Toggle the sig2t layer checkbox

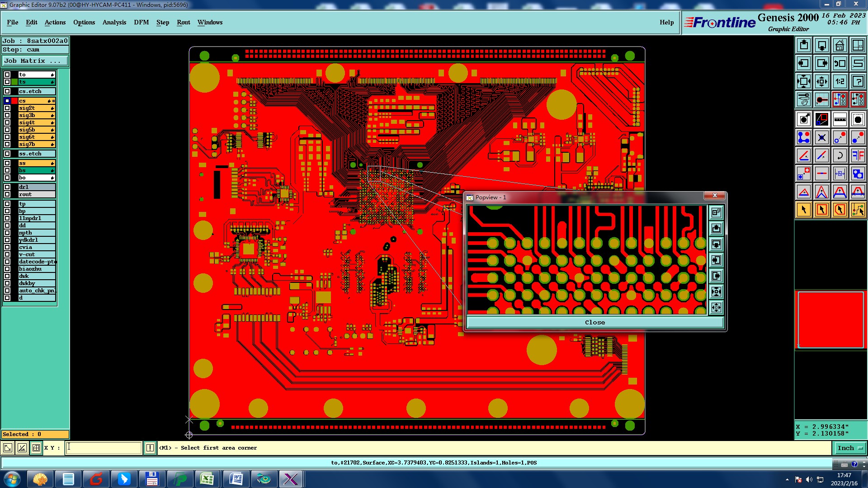coord(7,108)
